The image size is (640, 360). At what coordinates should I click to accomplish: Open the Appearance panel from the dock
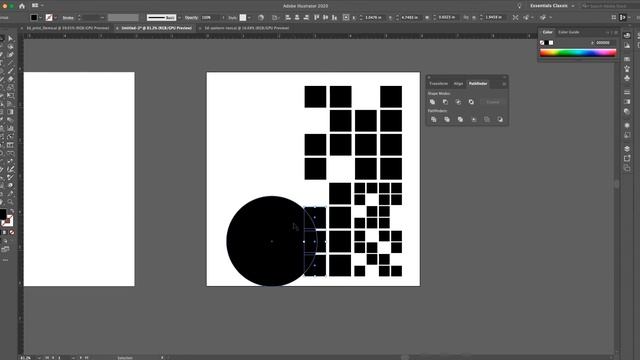[x=627, y=125]
